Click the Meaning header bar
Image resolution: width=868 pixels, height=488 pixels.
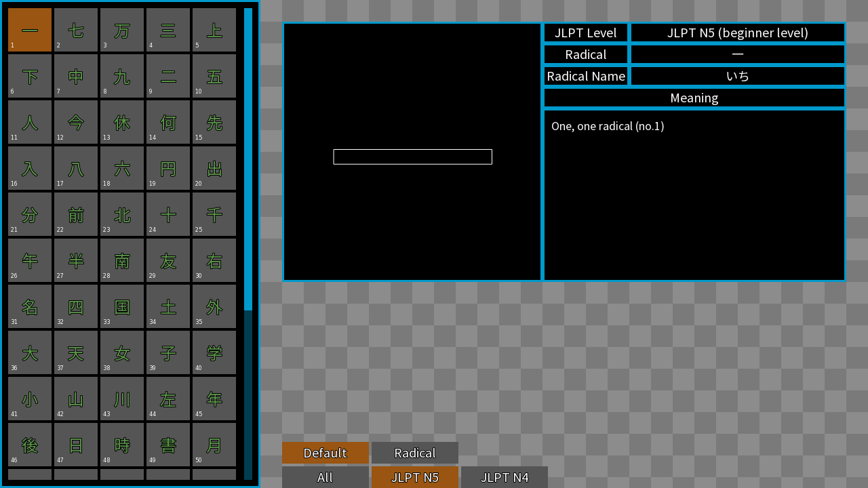(694, 98)
